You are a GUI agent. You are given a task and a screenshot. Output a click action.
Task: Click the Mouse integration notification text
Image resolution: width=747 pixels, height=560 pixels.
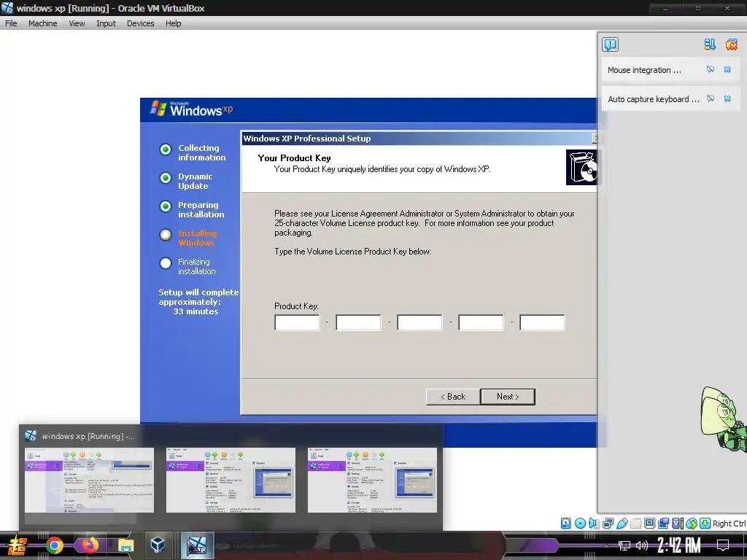click(644, 70)
